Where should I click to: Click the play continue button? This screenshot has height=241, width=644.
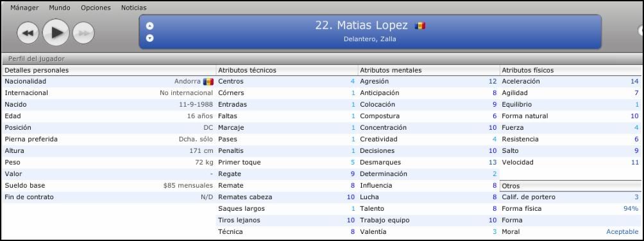[56, 33]
